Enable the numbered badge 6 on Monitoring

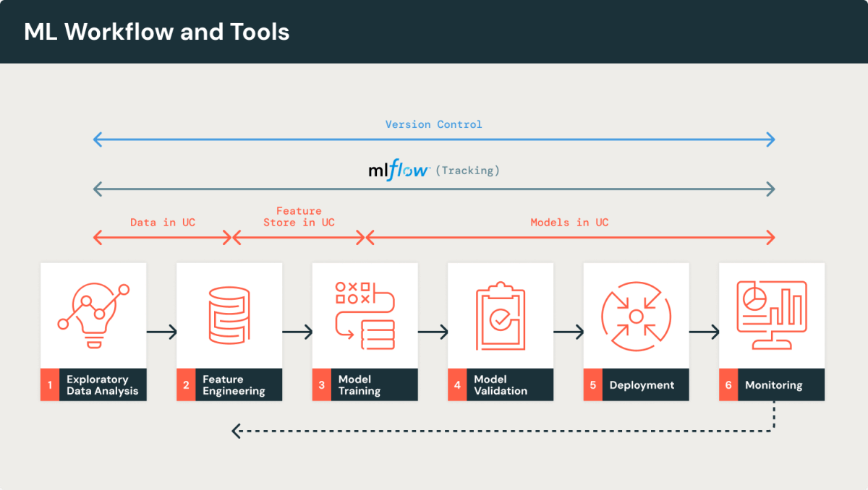click(x=728, y=384)
